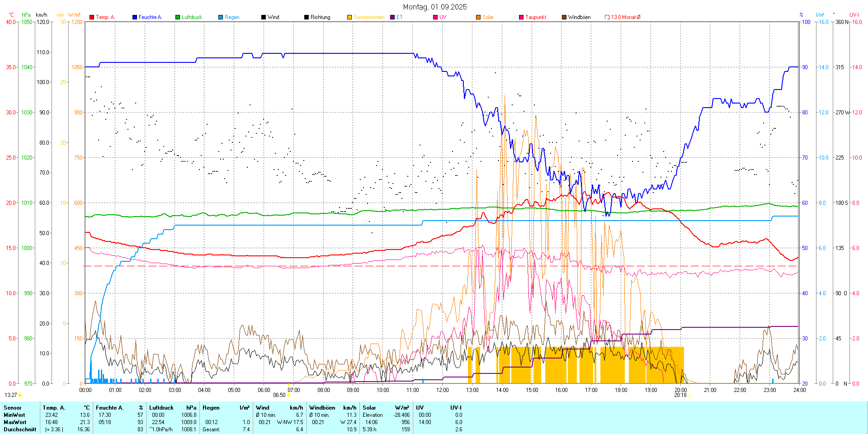Click the red Temp. A. legend swatch
The height and width of the screenshot is (434, 868).
pyautogui.click(x=92, y=17)
